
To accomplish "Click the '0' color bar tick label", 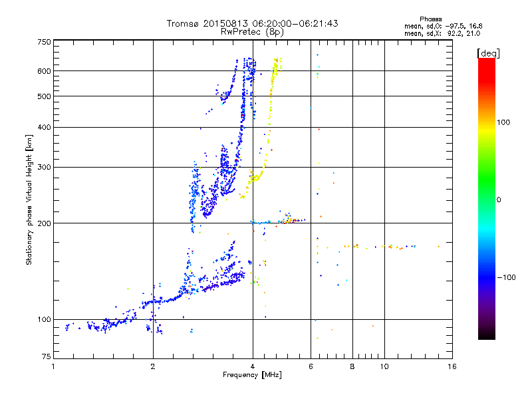I will tap(498, 200).
